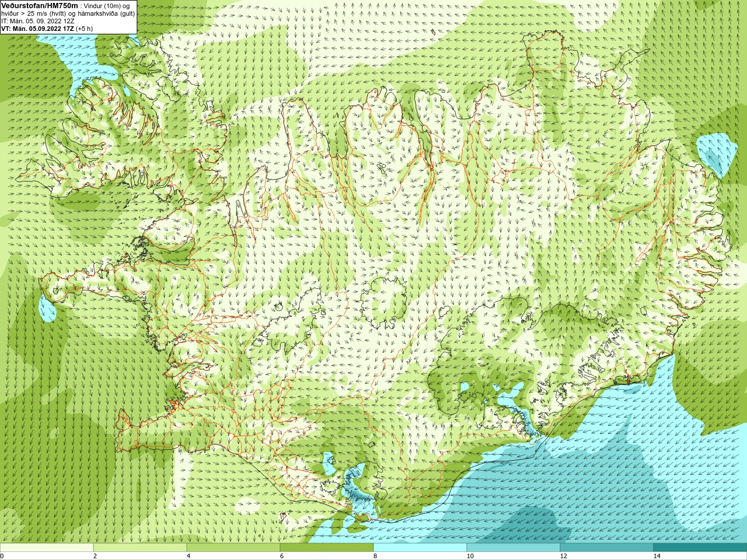The height and width of the screenshot is (560, 747).
Task: Click the '2' label on the wind scale
Action: click(x=95, y=556)
